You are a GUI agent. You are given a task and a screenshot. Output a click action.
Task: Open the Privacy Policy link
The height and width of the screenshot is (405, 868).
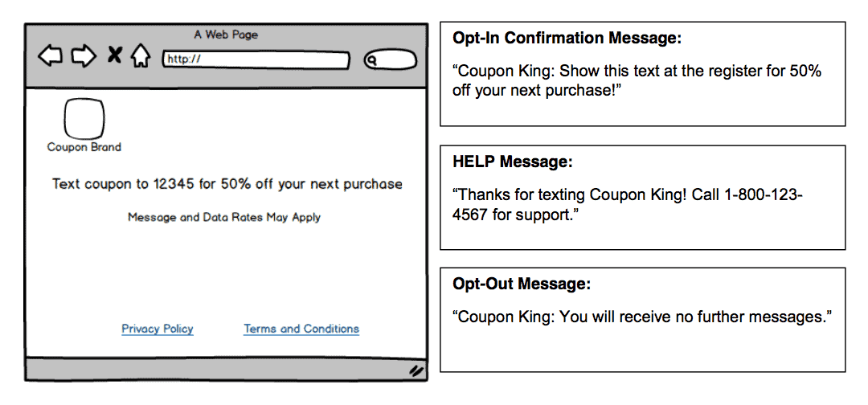[158, 329]
